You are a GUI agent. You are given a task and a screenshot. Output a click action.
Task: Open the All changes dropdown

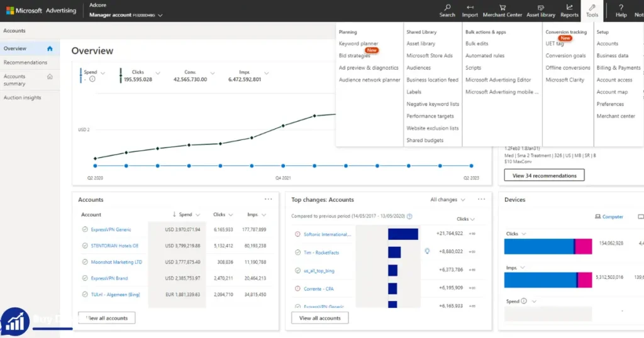[x=448, y=199]
